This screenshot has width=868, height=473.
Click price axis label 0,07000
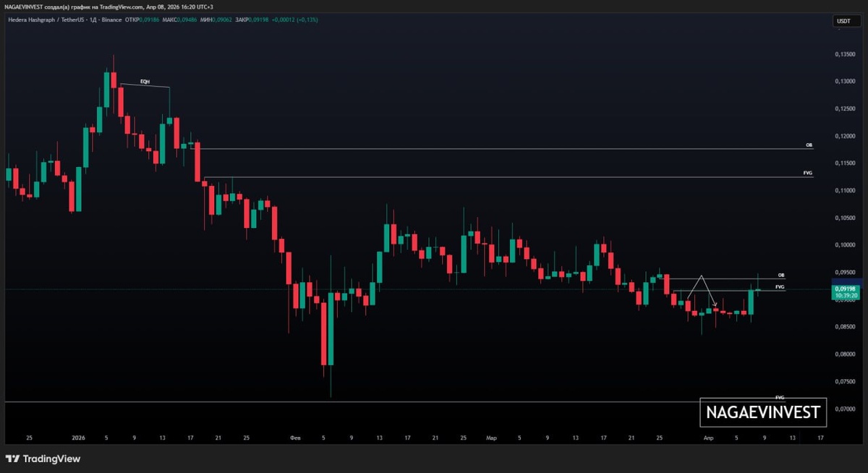coord(846,409)
